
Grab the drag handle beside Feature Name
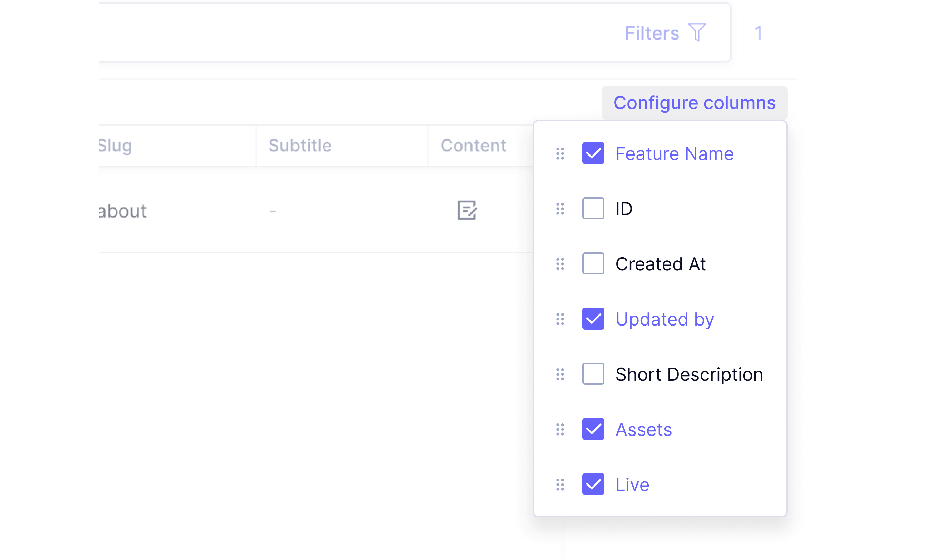(x=560, y=153)
